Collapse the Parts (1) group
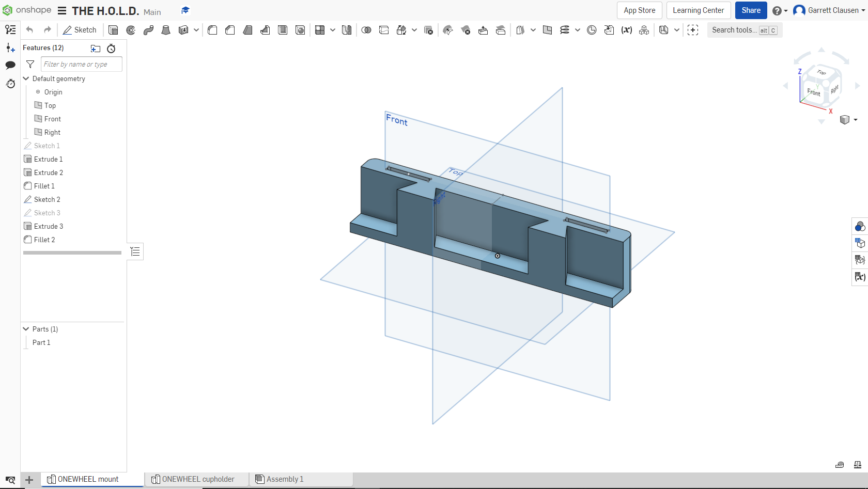868x489 pixels. (26, 329)
